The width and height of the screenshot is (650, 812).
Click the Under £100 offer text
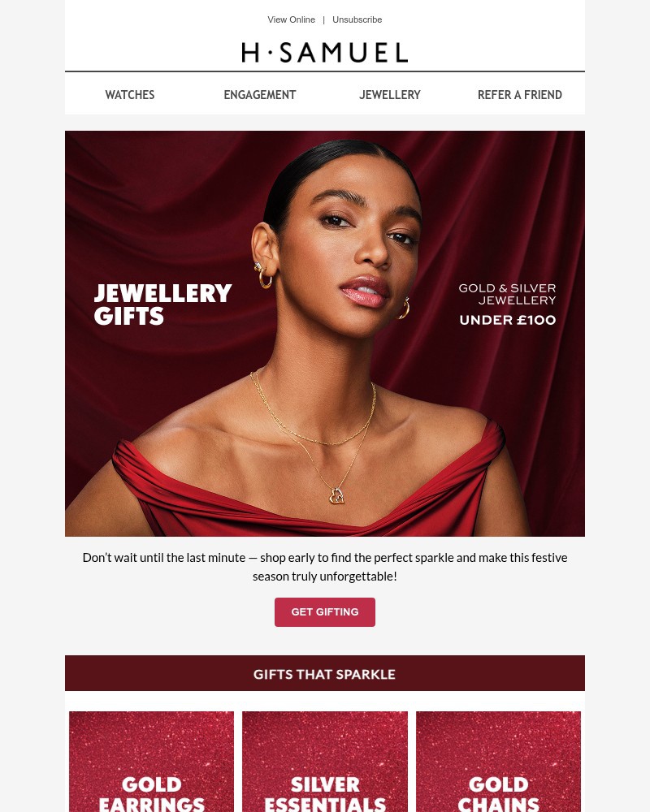coord(508,320)
